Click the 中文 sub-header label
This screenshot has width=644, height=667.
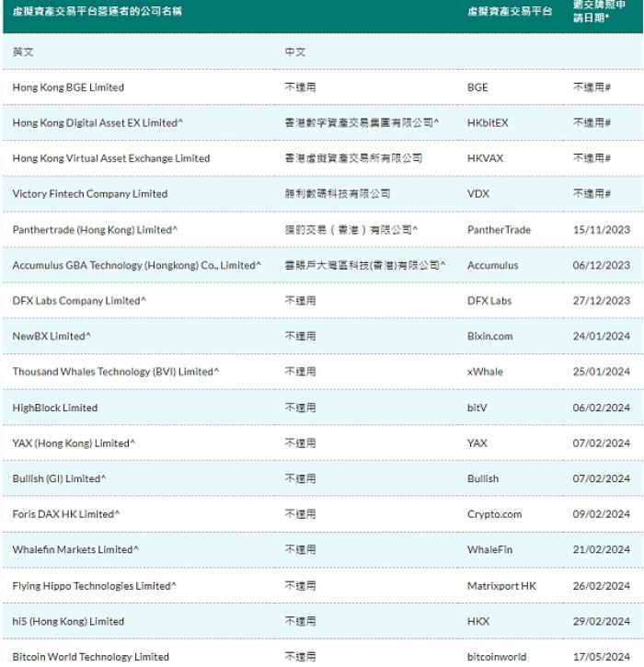pos(295,52)
